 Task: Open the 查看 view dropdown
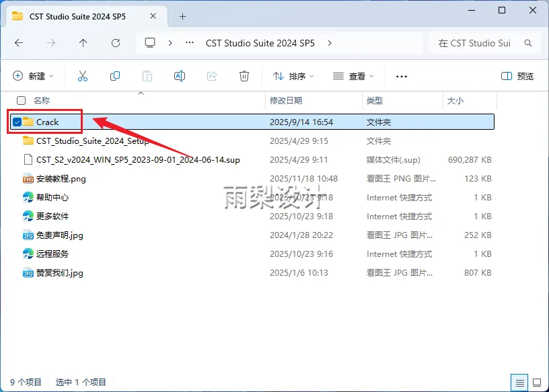[353, 76]
